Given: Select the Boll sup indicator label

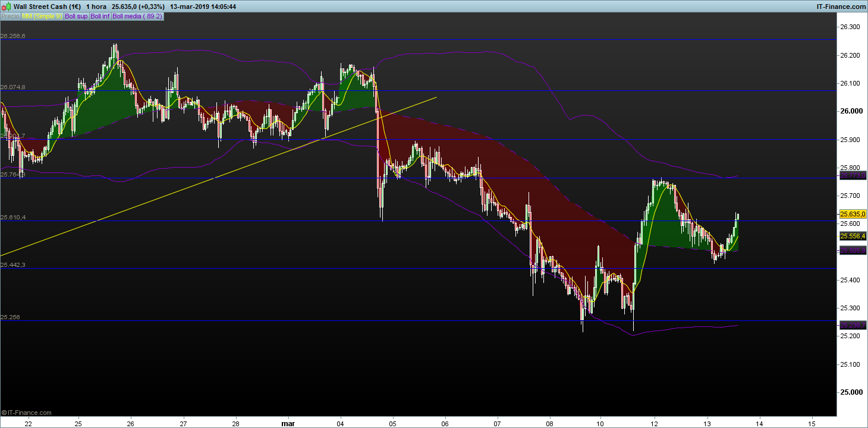Looking at the screenshot, I should click(76, 17).
